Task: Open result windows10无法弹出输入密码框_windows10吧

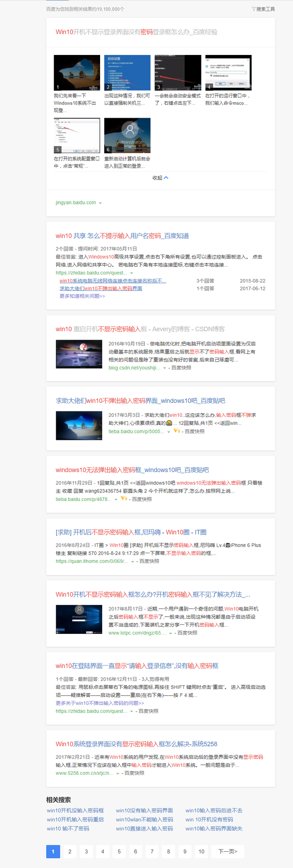Action: coord(132,470)
